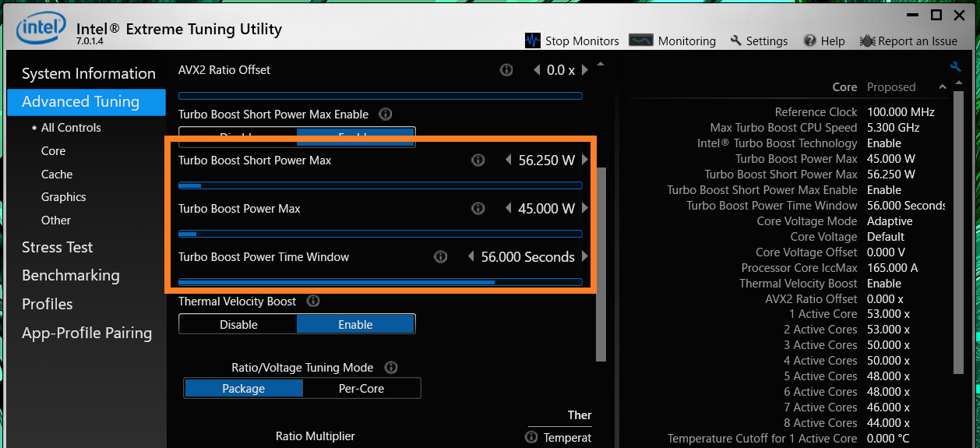Select Package tuning mode
Image resolution: width=980 pixels, height=448 pixels.
(243, 388)
